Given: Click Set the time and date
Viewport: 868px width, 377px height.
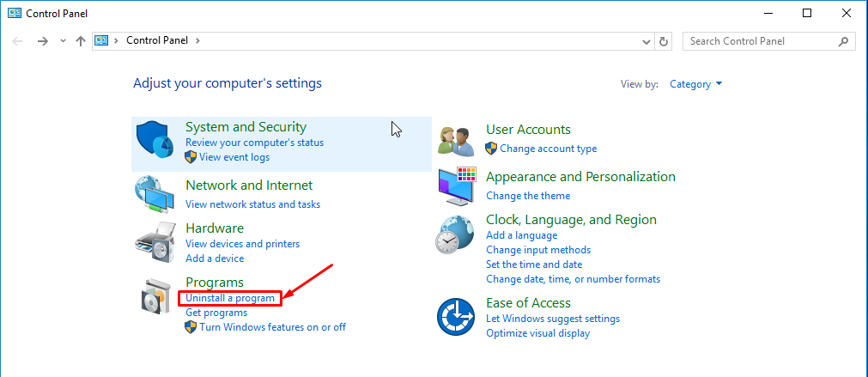Looking at the screenshot, I should point(534,265).
